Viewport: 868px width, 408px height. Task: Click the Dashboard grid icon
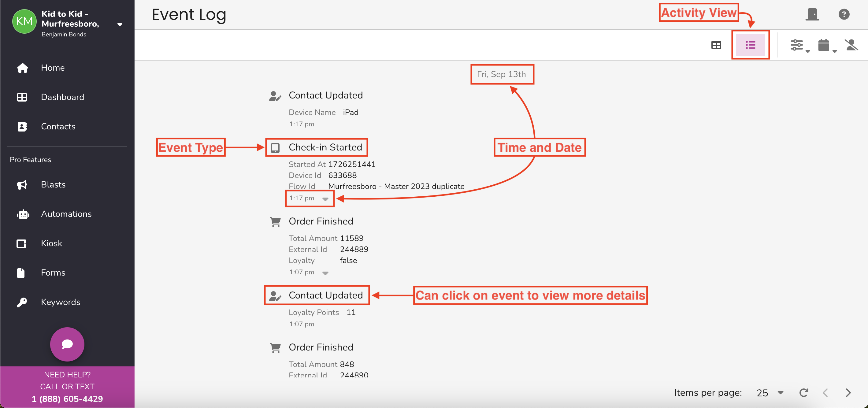[x=22, y=97]
